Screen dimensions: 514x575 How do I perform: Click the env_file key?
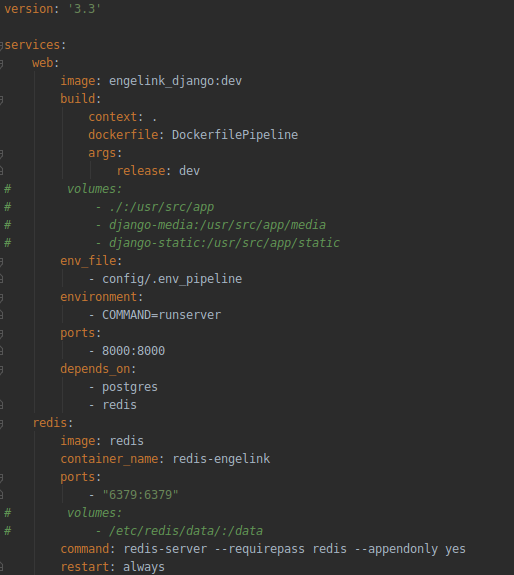click(88, 261)
